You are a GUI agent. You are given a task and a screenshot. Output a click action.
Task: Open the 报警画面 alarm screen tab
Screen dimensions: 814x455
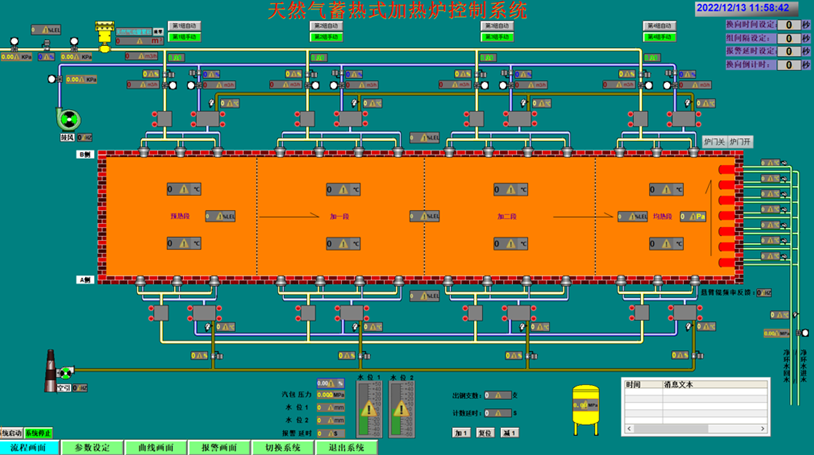[217, 448]
